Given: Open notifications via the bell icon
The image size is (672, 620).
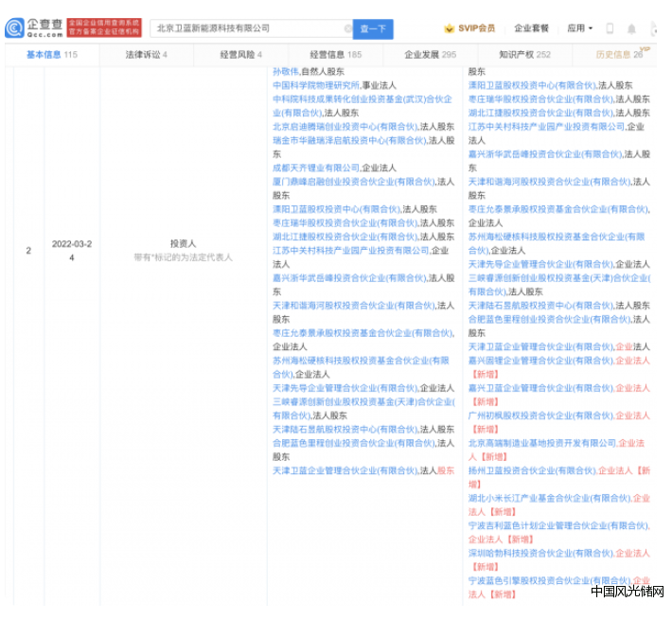Looking at the screenshot, I should coord(631,28).
